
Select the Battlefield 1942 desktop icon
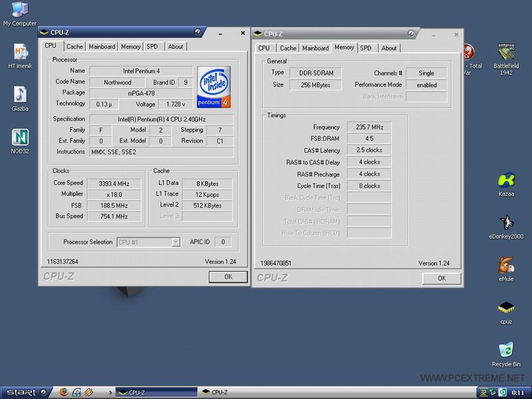(506, 52)
